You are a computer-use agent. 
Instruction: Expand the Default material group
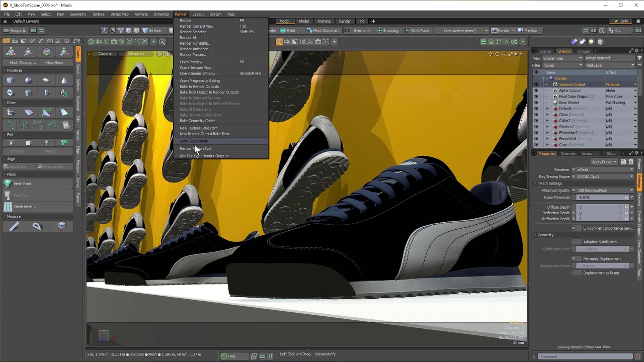click(x=547, y=109)
